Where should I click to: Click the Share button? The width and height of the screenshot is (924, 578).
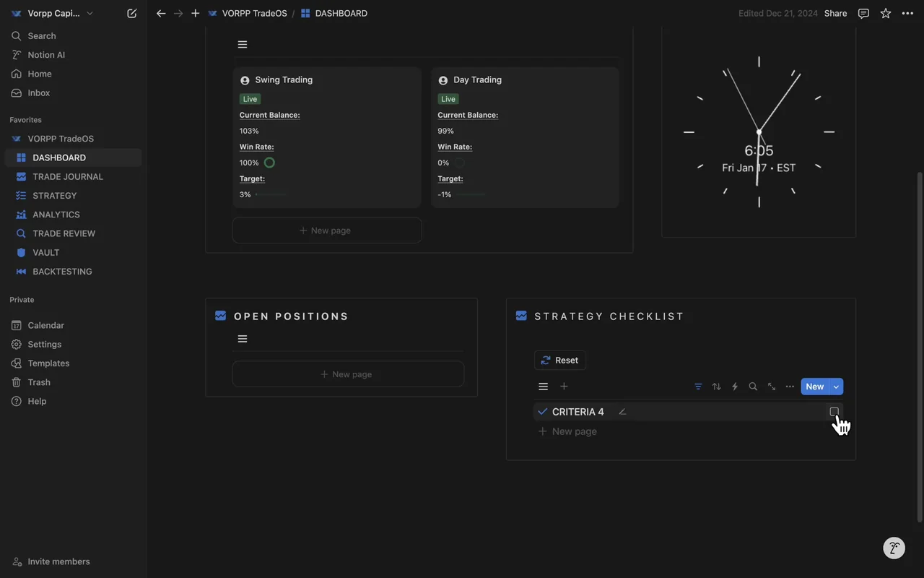point(835,13)
